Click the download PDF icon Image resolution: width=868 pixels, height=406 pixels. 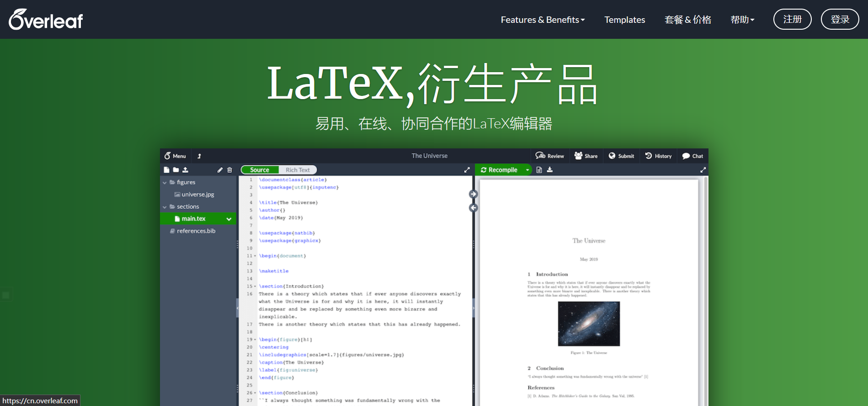coord(550,170)
